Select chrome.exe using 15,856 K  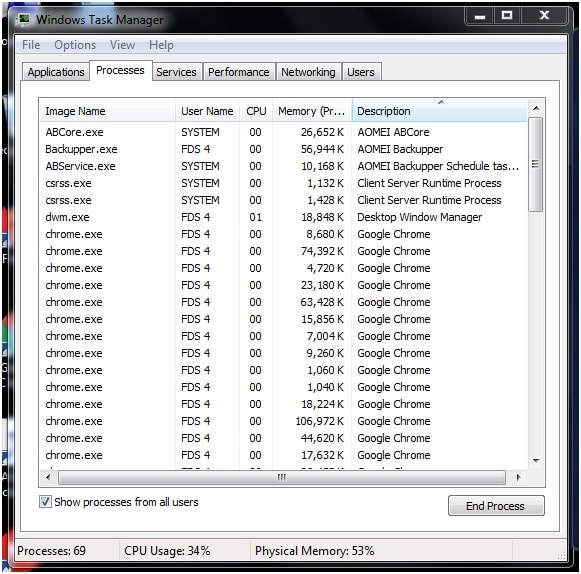[283, 319]
